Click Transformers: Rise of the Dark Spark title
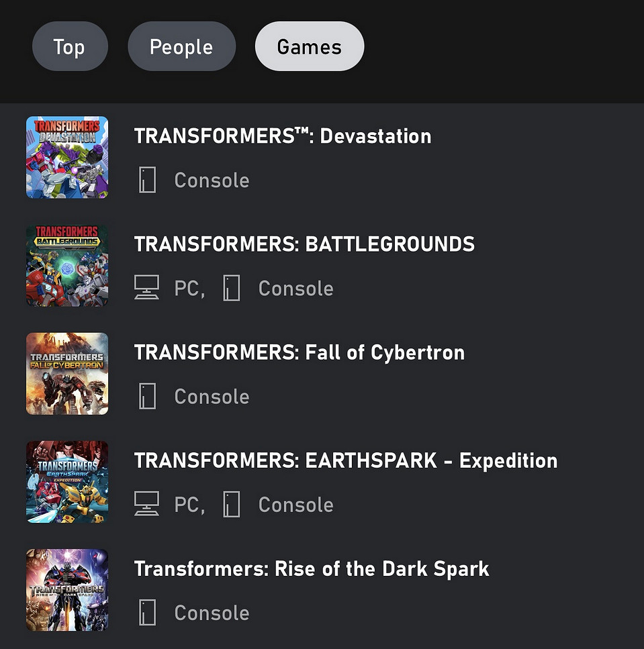 [x=312, y=569]
